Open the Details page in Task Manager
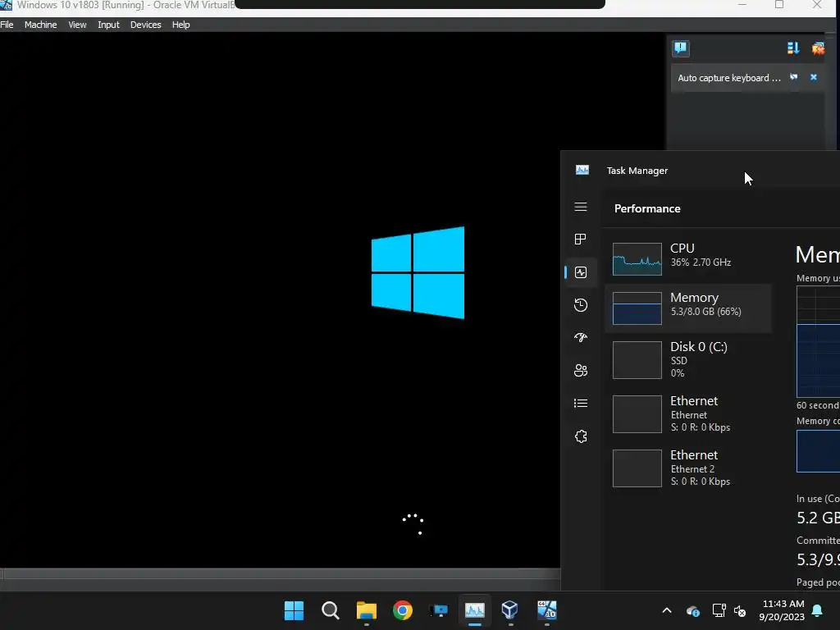The width and height of the screenshot is (840, 630). (x=581, y=403)
